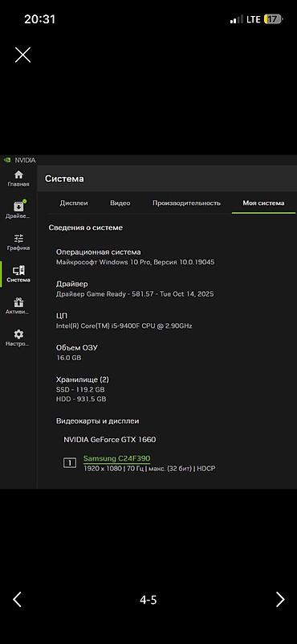Screen dimensions: 297x644
Task: Click the Хранилище (2) label
Action: 83,379
